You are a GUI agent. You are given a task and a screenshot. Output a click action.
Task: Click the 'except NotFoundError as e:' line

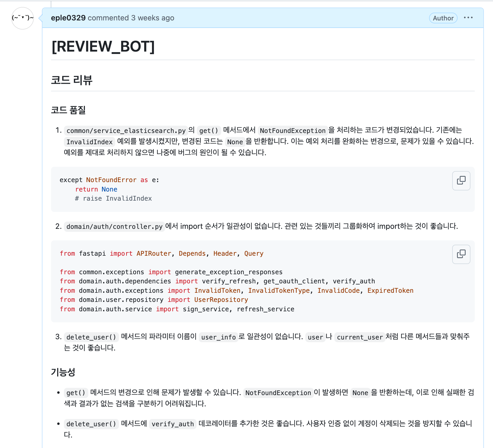tap(109, 180)
